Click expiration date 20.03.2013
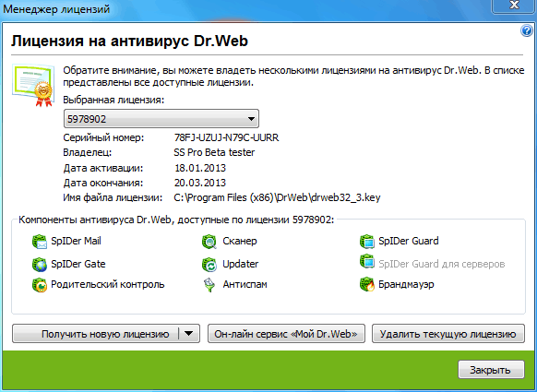The width and height of the screenshot is (537, 392). [x=200, y=183]
